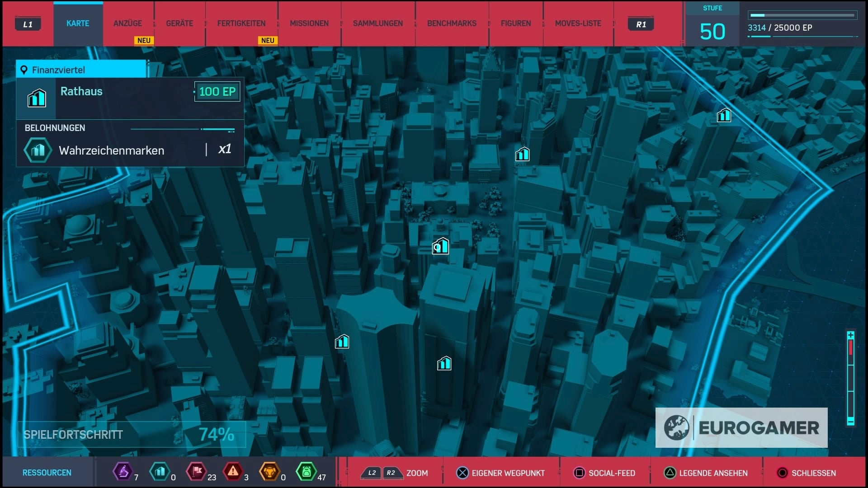Click the EP progress bar

[802, 15]
